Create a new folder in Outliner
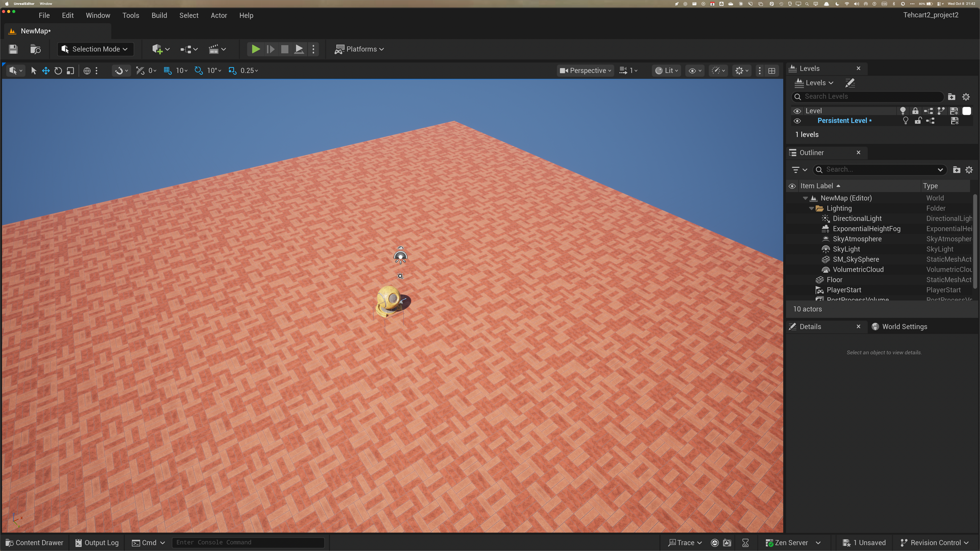The width and height of the screenshot is (980, 551). [957, 170]
